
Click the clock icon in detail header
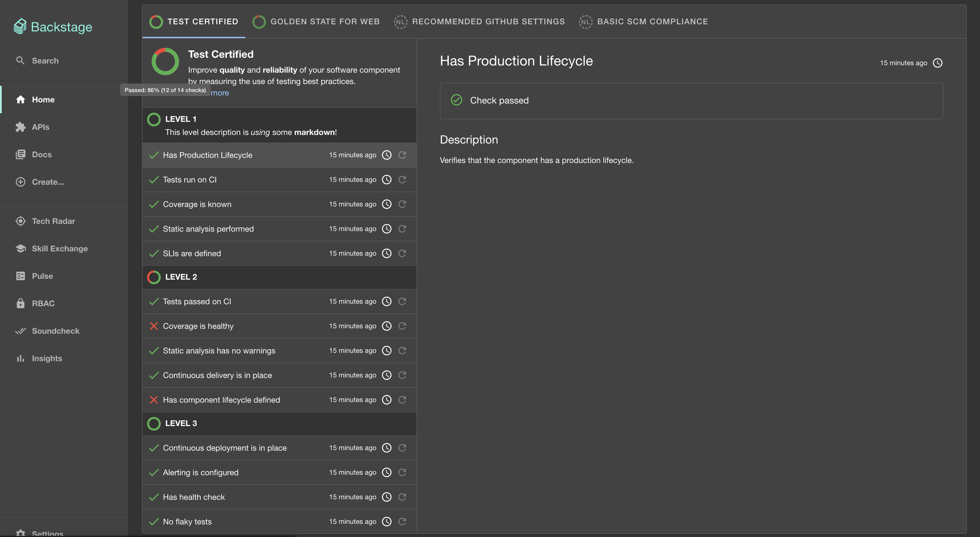[x=938, y=63]
